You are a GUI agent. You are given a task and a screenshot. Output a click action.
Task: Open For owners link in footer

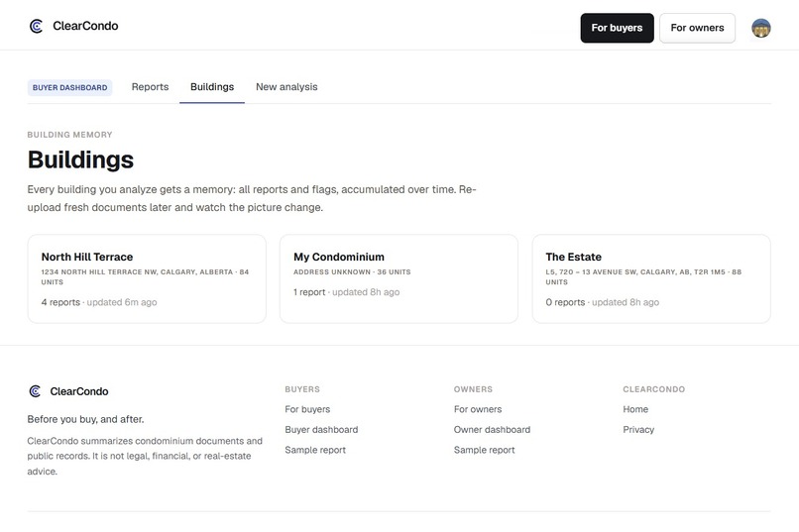click(478, 409)
